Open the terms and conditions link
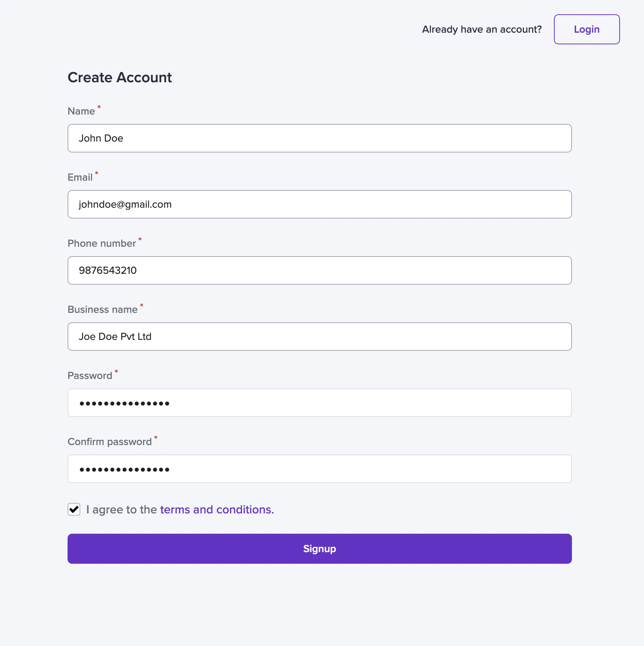 pyautogui.click(x=217, y=510)
